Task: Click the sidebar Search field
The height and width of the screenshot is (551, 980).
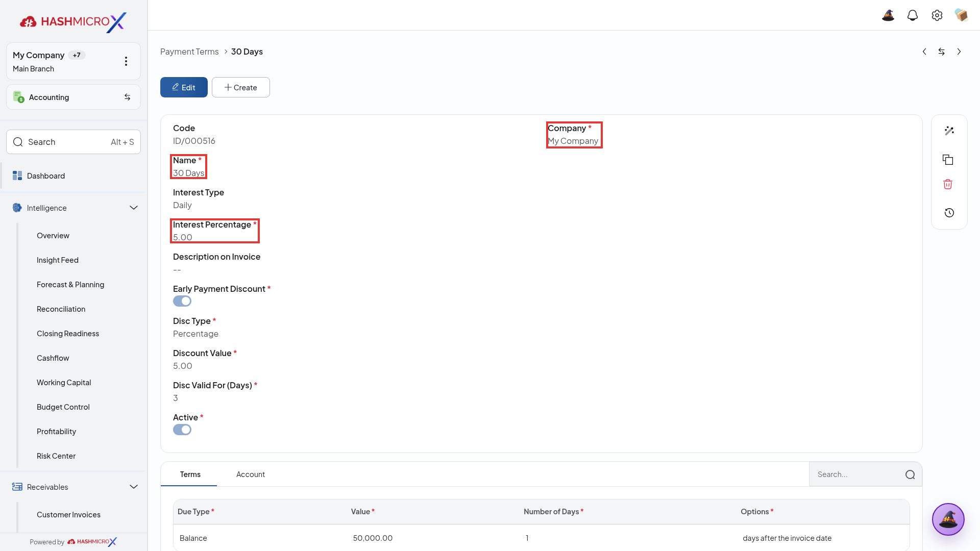Action: [x=73, y=142]
